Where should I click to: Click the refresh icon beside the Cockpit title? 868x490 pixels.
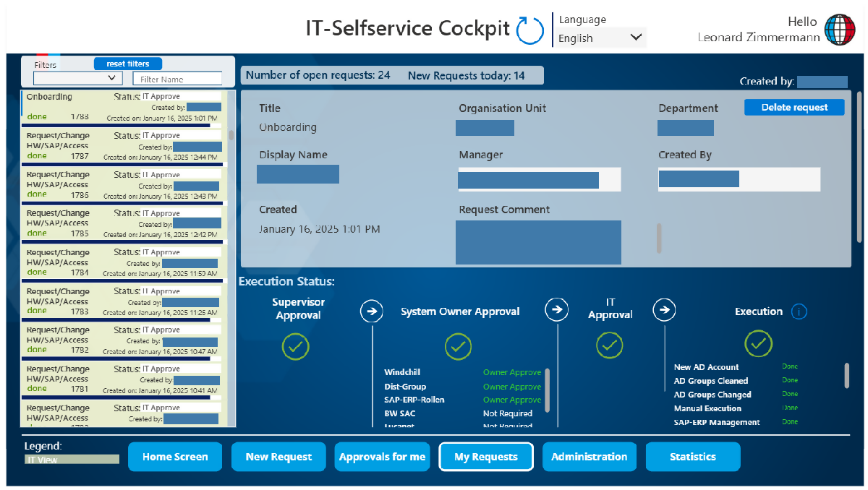tap(529, 30)
